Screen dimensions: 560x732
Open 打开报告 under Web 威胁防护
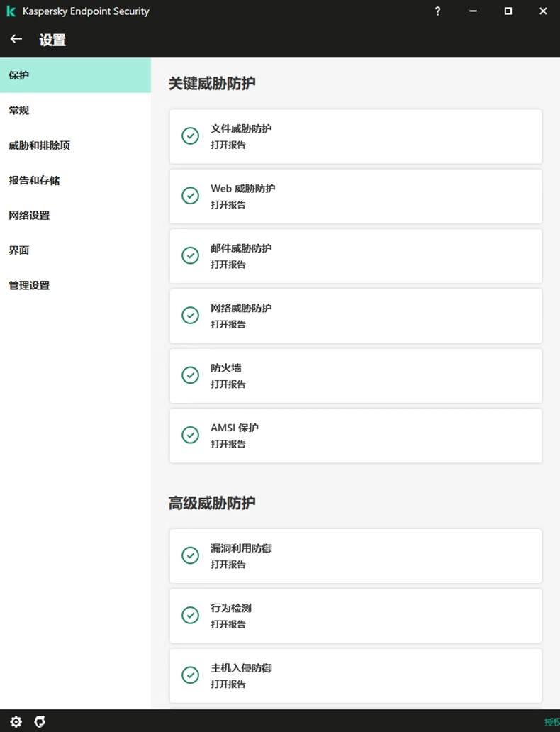click(x=228, y=205)
